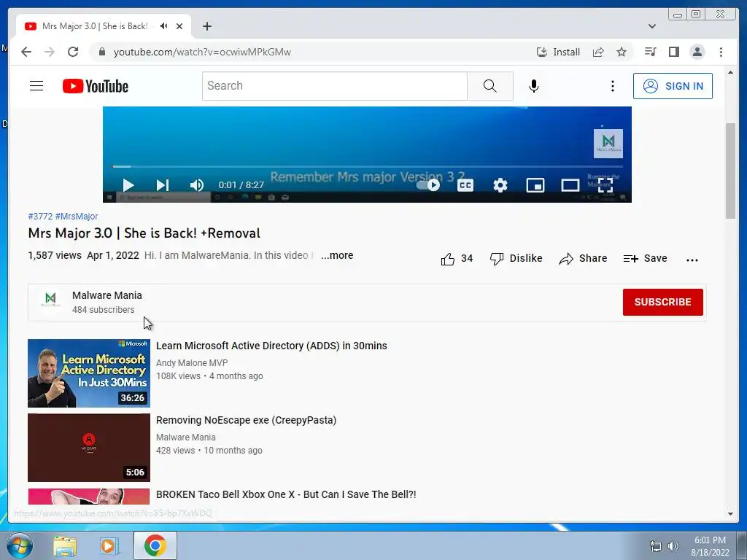Open hashtag #MrsMajor
This screenshot has height=560, width=747.
click(77, 216)
